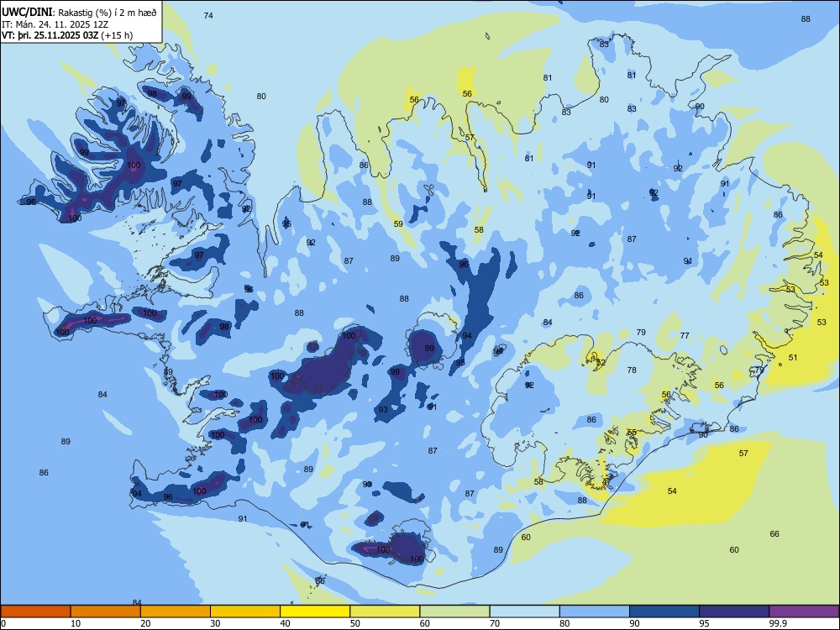Click the legend tick label '70'
The height and width of the screenshot is (630, 840).
pos(495,623)
